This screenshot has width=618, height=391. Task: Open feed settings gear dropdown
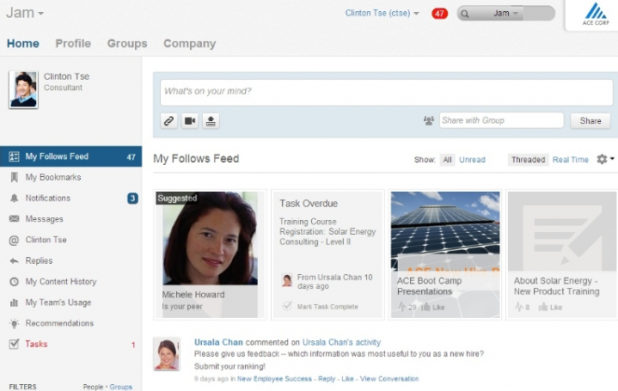(x=605, y=159)
